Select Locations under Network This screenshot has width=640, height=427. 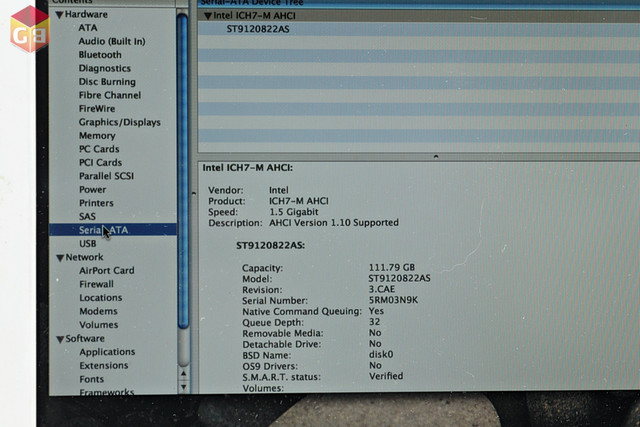point(101,298)
